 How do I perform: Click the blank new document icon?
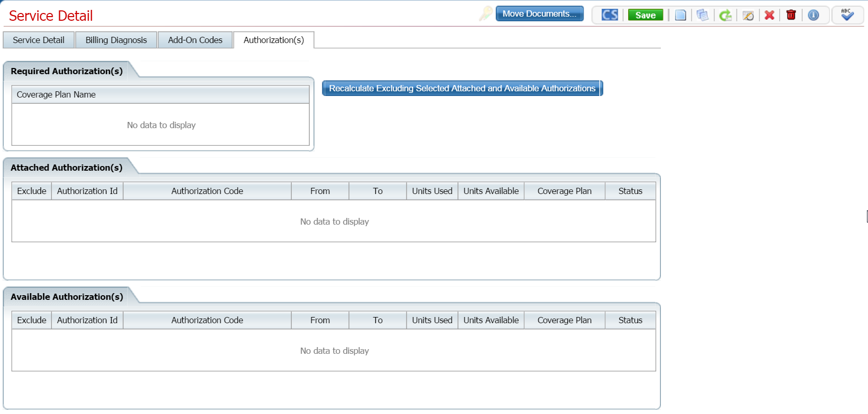pos(680,15)
